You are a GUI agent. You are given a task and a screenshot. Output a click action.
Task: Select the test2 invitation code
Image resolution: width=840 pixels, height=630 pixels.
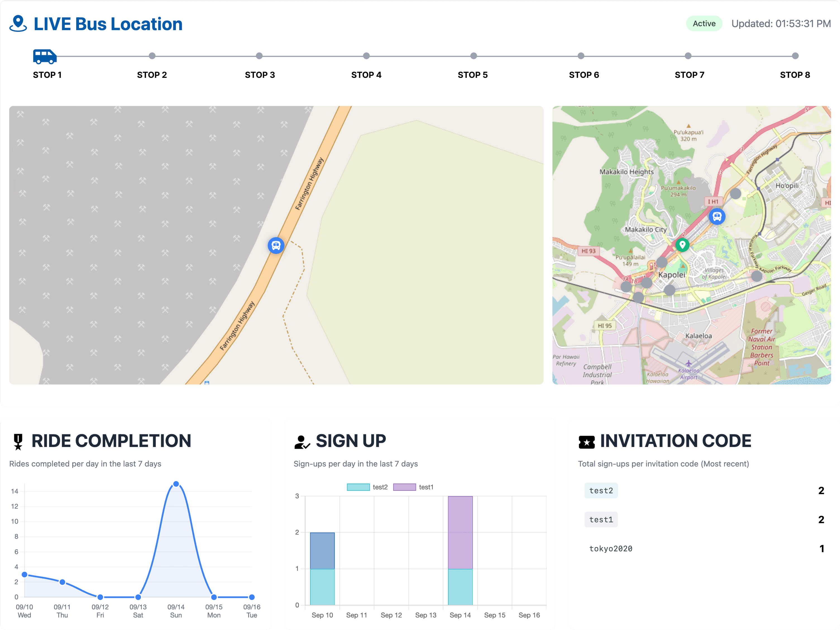pyautogui.click(x=601, y=490)
